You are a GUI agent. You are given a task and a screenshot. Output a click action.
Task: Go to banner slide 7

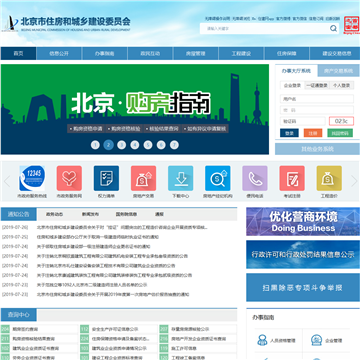pos(174,145)
